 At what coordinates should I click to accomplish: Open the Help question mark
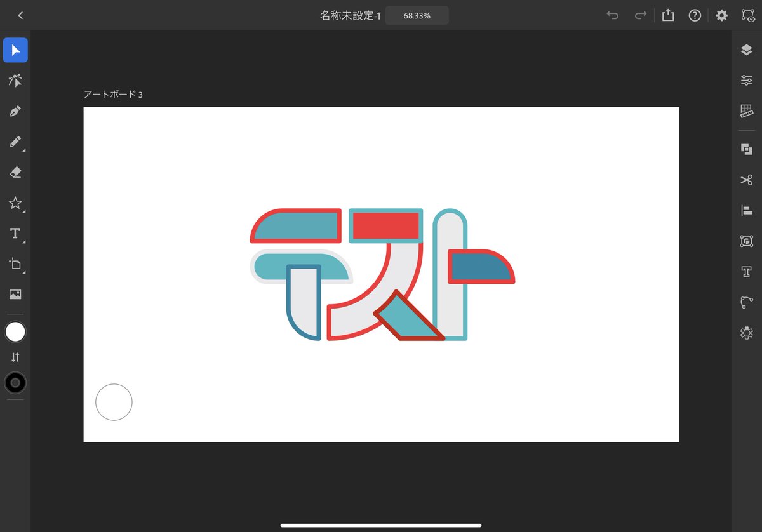(695, 15)
